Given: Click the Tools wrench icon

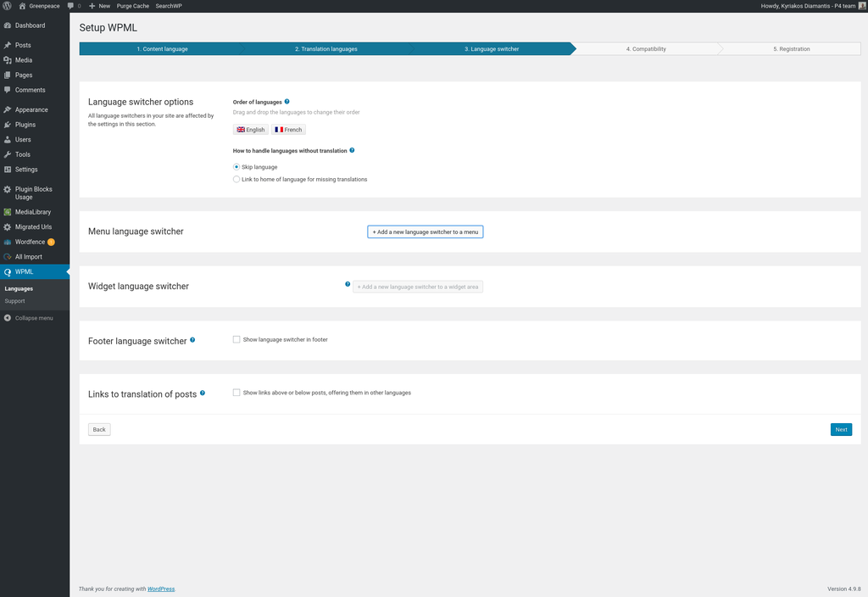Looking at the screenshot, I should click(x=7, y=154).
